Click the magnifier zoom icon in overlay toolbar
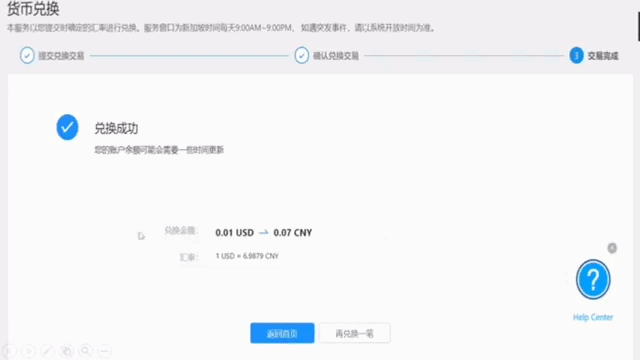This screenshot has height=360, width=640. (86, 351)
